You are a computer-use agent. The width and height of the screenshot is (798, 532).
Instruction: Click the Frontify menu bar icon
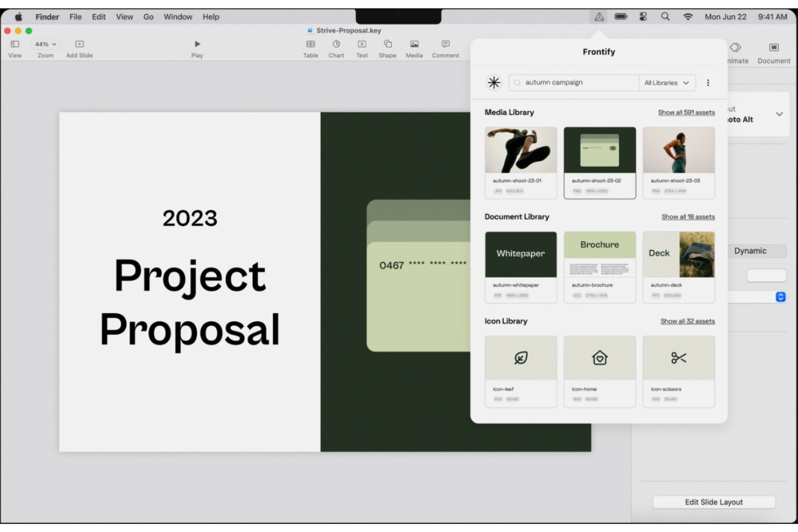coord(599,17)
